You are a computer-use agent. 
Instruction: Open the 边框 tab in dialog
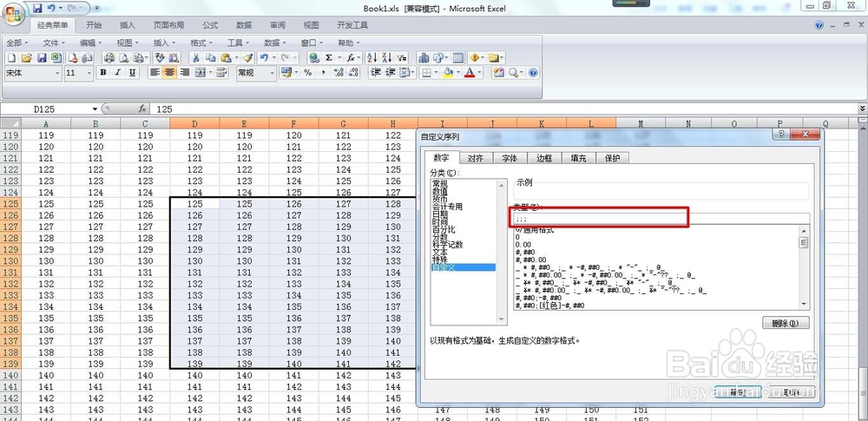543,158
